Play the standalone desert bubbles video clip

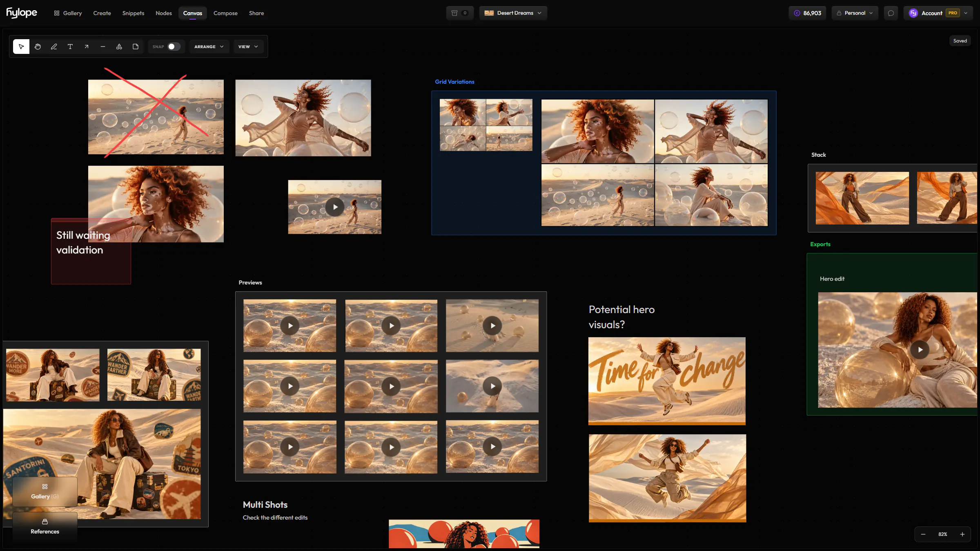point(335,207)
